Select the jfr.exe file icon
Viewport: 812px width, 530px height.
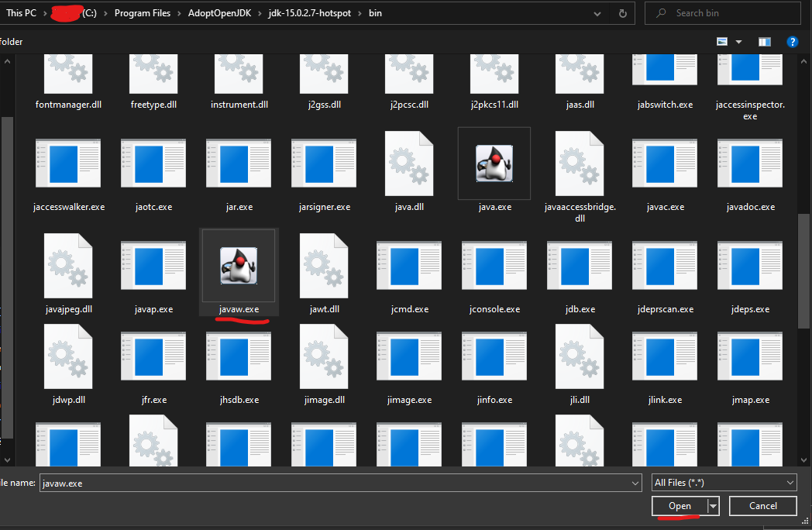pos(153,356)
